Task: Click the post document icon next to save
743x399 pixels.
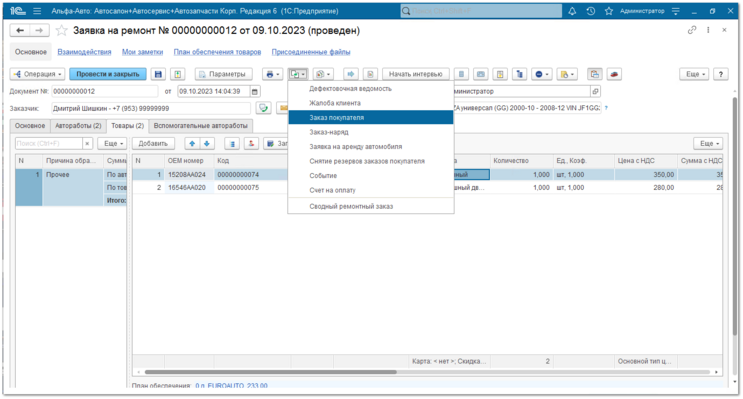Action: (x=178, y=74)
